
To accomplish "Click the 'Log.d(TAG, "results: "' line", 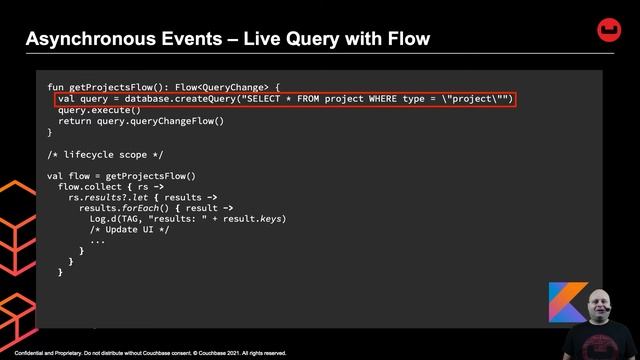I will coord(188,219).
